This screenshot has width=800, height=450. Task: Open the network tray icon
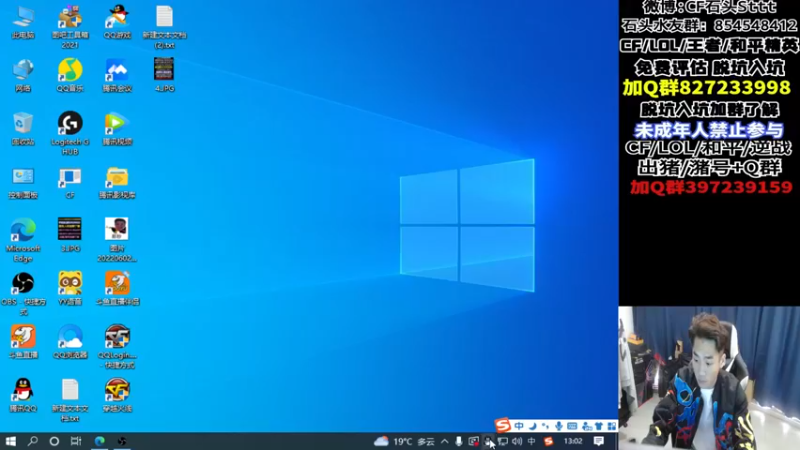coord(503,441)
